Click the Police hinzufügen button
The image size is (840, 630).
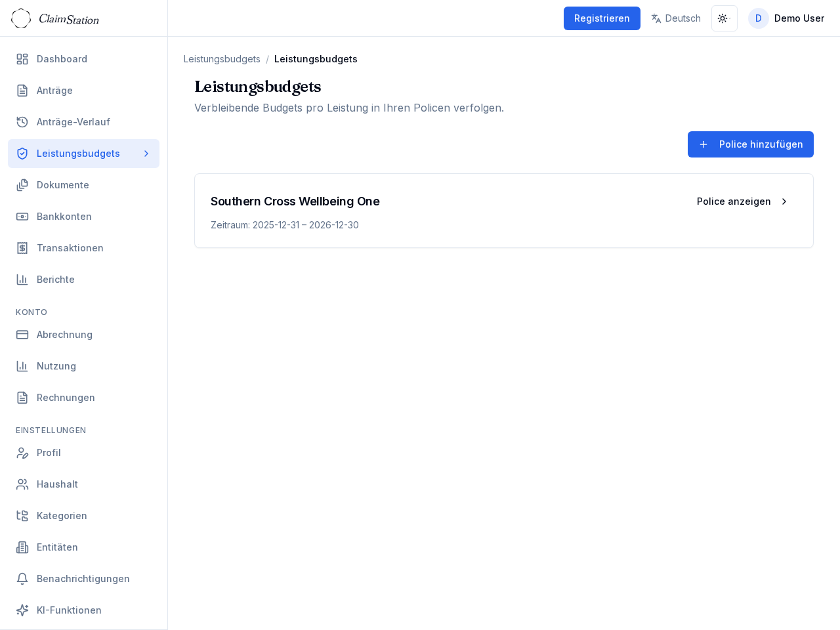pos(750,144)
